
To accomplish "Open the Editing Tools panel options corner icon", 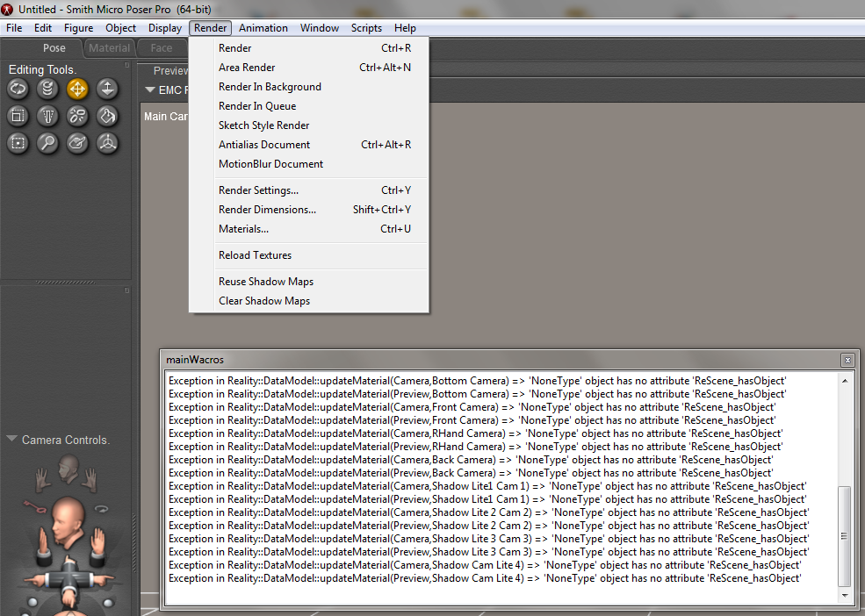I will (126, 65).
